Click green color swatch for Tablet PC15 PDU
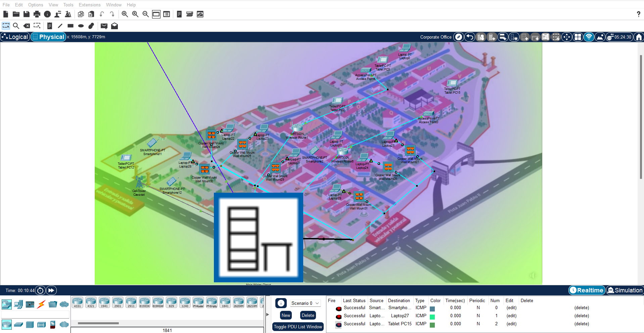This screenshot has width=644, height=333. 432,325
